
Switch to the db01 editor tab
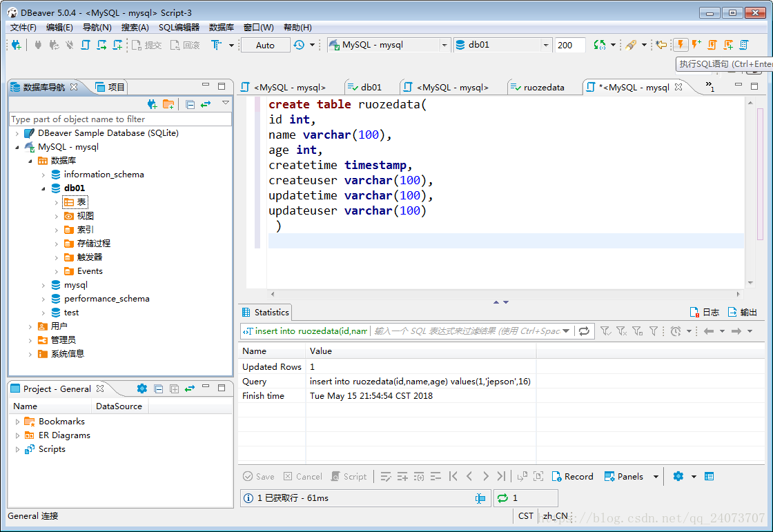pyautogui.click(x=364, y=87)
